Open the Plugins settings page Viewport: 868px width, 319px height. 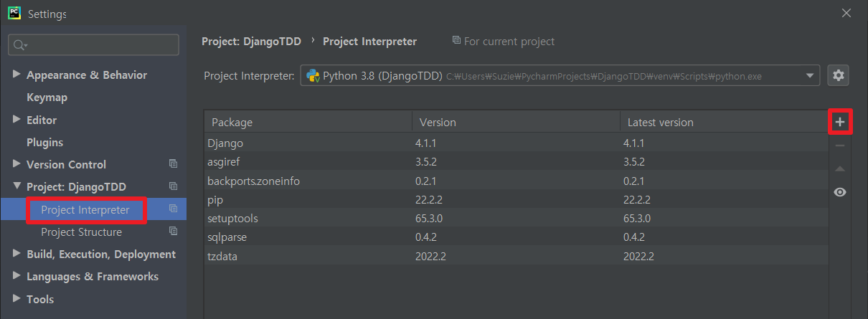44,142
